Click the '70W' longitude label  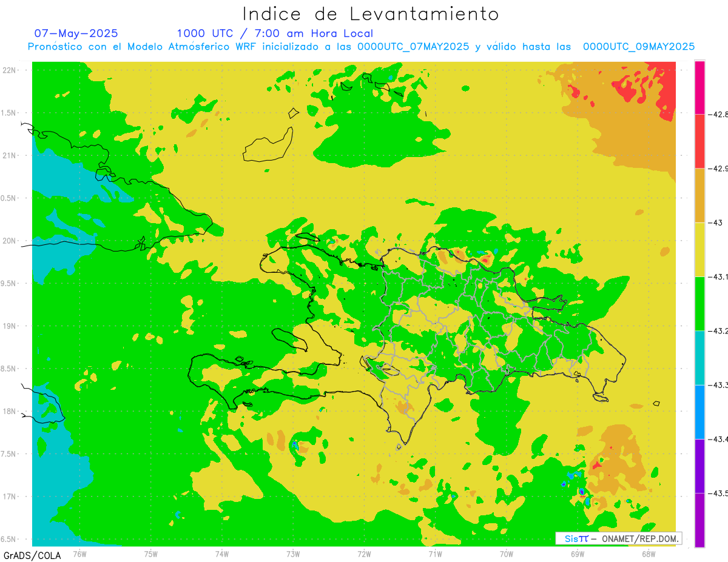(507, 554)
